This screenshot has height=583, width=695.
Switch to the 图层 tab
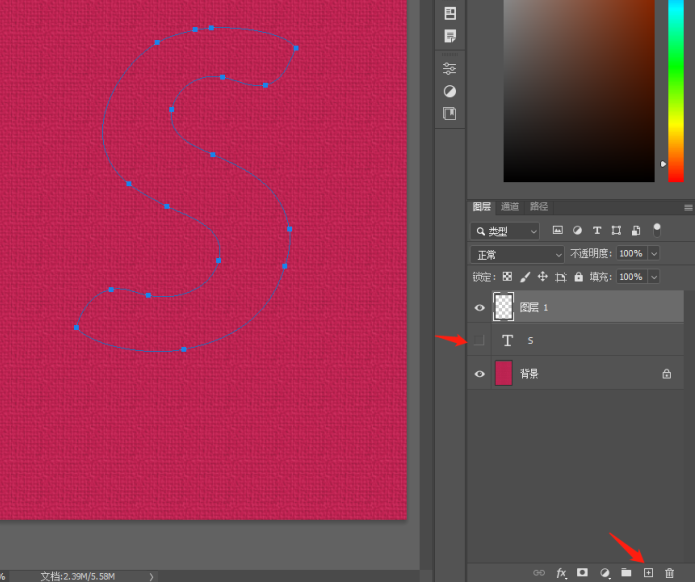(481, 207)
